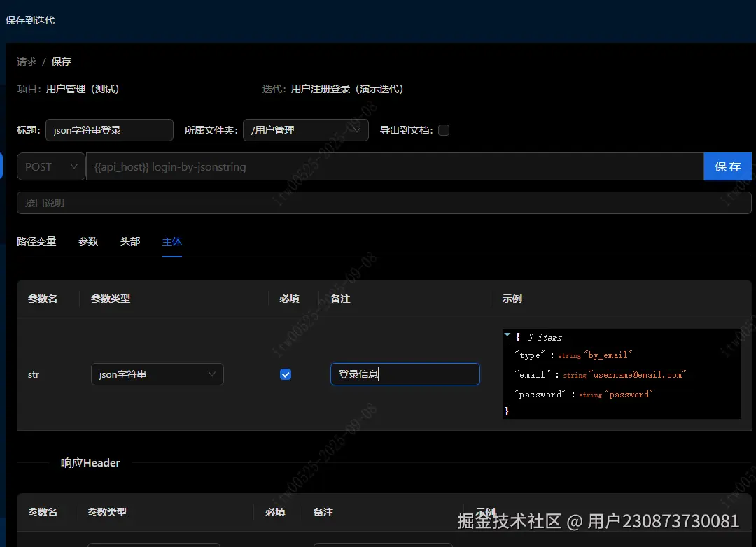Select the 主体 tab
The width and height of the screenshot is (756, 547).
(172, 241)
